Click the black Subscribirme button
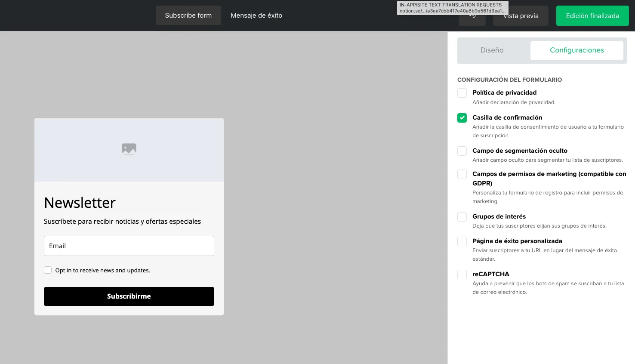Image resolution: width=635 pixels, height=364 pixels. (x=129, y=296)
